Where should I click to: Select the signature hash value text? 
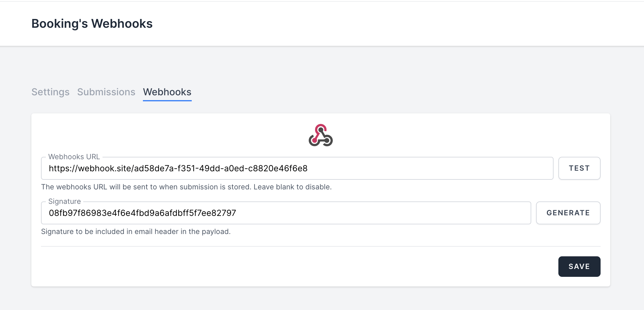142,213
